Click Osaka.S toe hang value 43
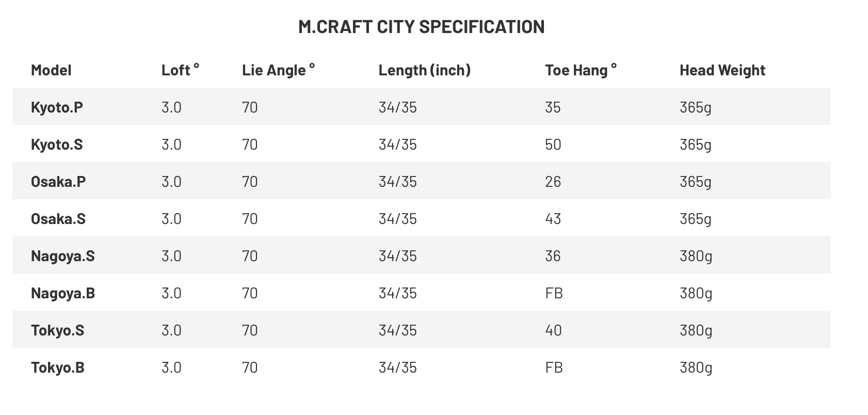This screenshot has height=415, width=868. pos(553,219)
